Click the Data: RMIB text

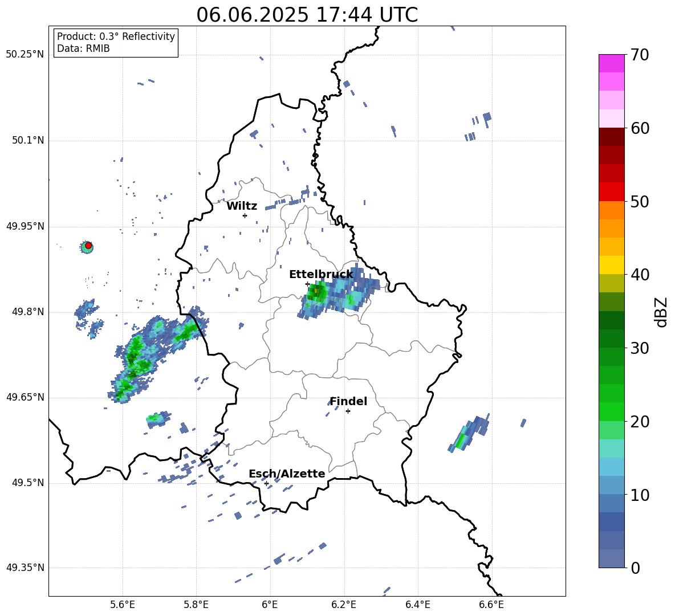83,48
